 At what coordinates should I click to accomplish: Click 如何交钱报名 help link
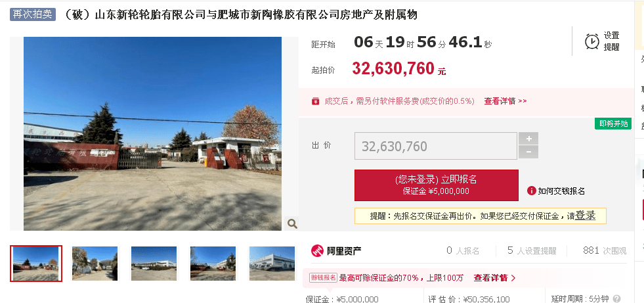tap(561, 191)
